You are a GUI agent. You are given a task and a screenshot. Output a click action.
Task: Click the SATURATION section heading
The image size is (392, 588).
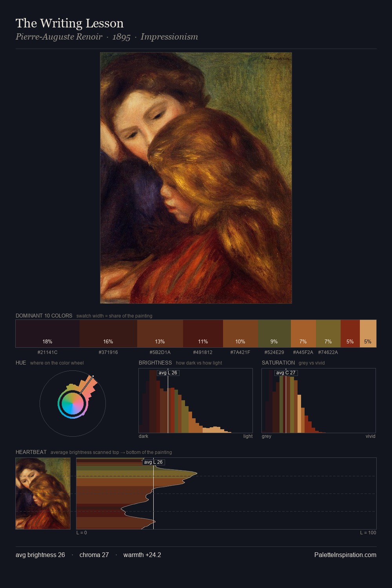pyautogui.click(x=278, y=363)
